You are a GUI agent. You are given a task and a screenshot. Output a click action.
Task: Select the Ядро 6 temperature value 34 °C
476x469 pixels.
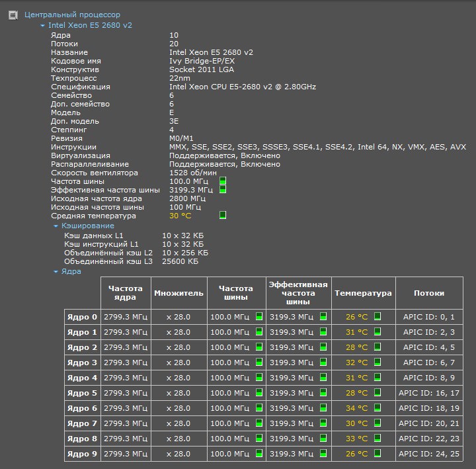(x=357, y=408)
